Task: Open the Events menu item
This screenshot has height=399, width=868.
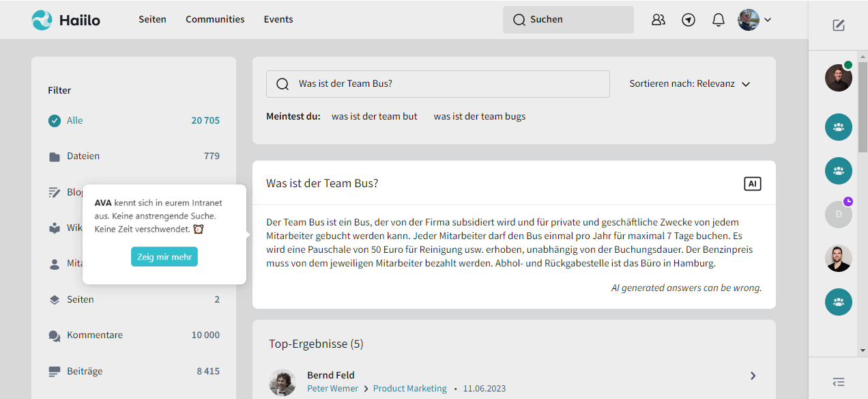Action: (278, 20)
